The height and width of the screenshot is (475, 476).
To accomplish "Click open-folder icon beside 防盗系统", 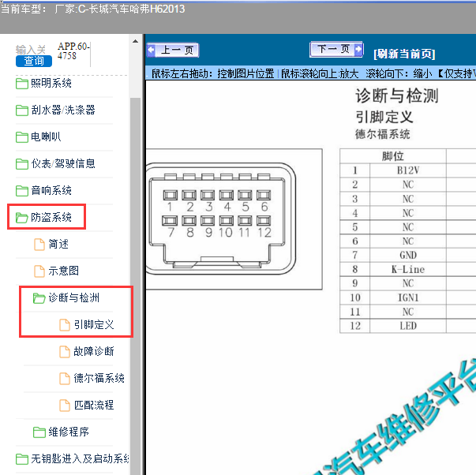I will pyautogui.click(x=22, y=218).
